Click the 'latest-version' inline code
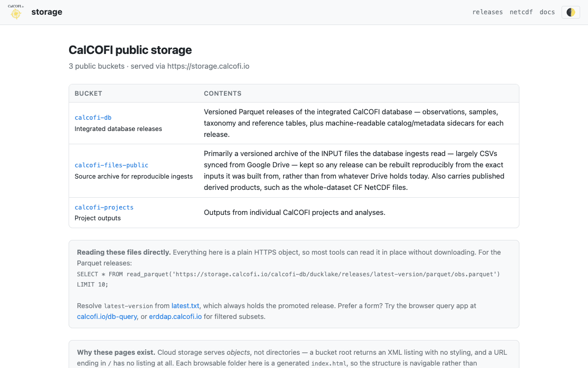 coord(128,306)
